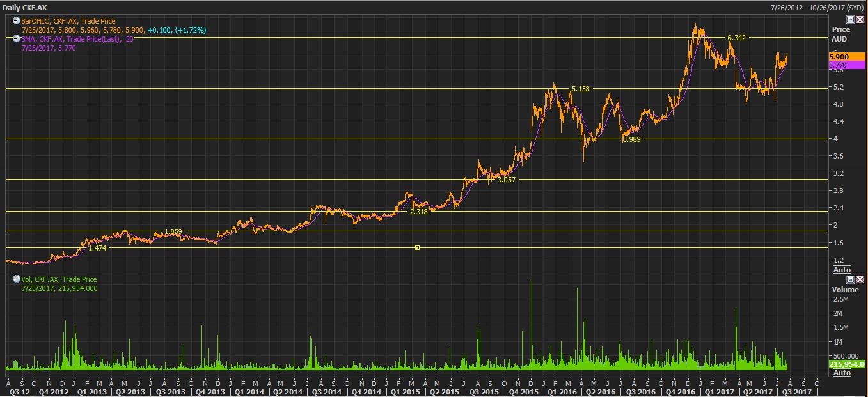Toggle Auto scaling on the Price axis
The height and width of the screenshot is (397, 868).
click(x=842, y=270)
